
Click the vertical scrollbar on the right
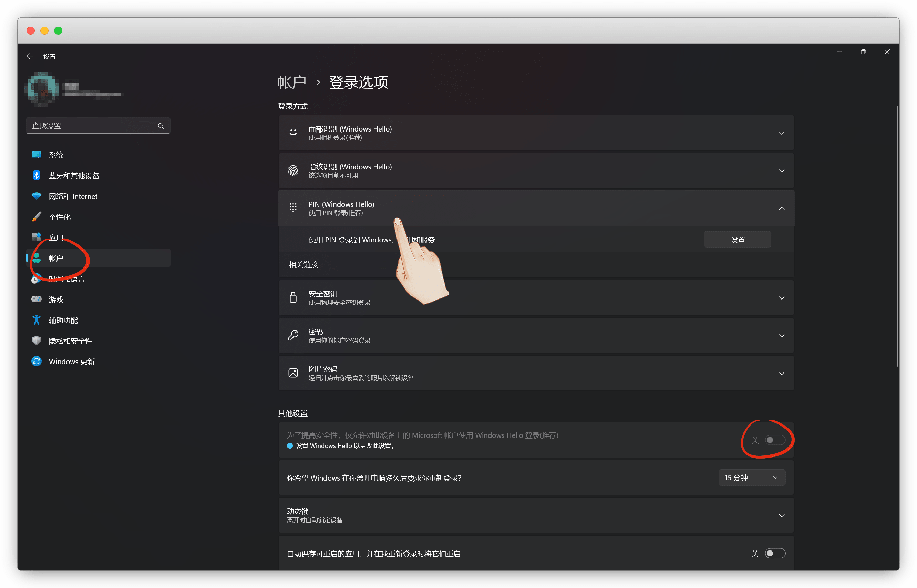[x=897, y=237]
